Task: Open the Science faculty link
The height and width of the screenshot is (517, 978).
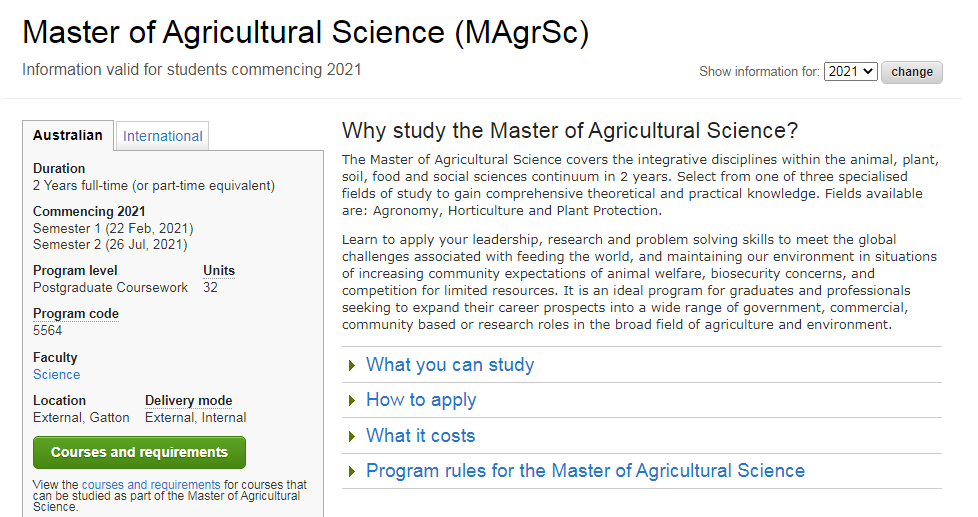Action: [x=56, y=374]
